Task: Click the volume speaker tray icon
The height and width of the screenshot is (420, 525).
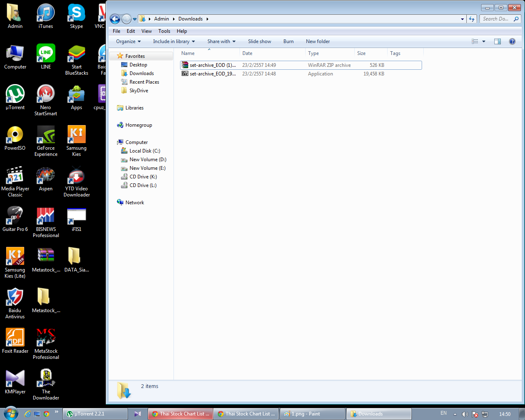Action: click(x=465, y=414)
